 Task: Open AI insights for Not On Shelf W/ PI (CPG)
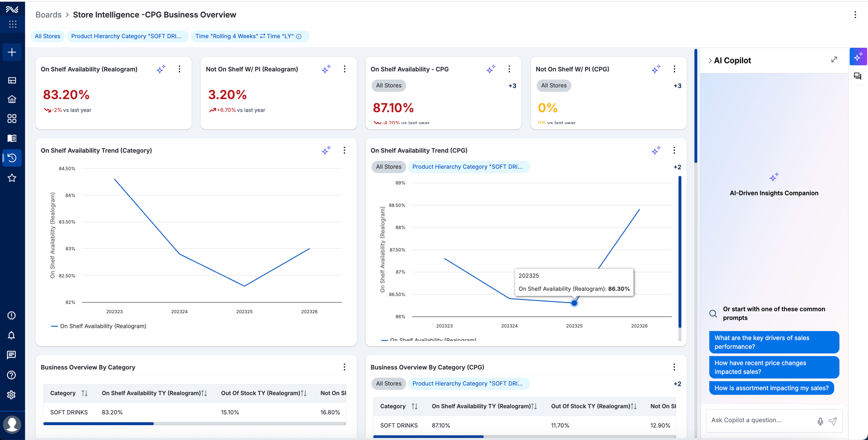[x=656, y=69]
